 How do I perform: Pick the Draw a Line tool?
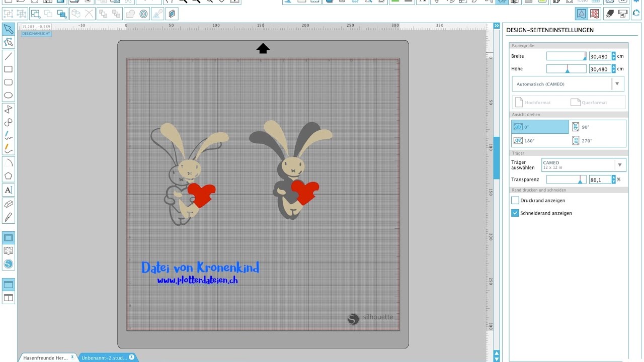[9, 56]
